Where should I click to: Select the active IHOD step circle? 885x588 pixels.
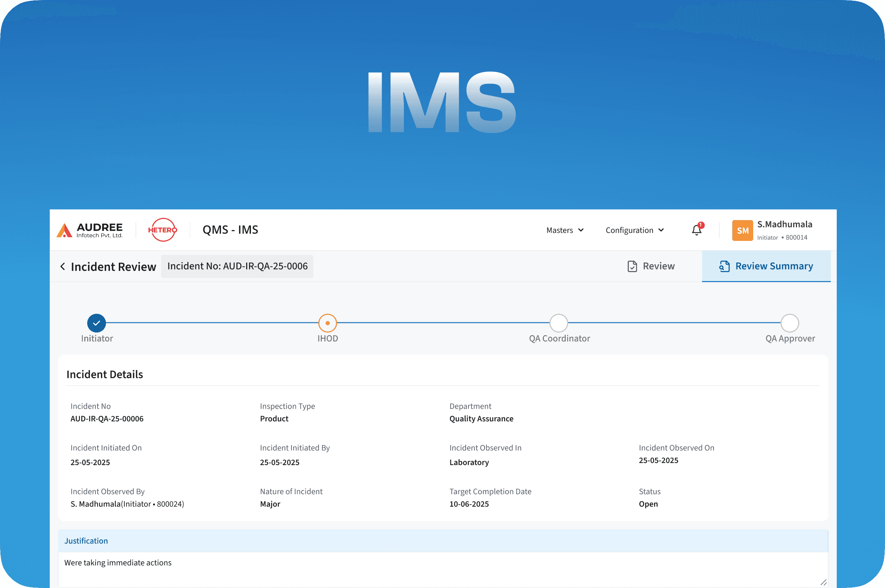click(x=327, y=323)
